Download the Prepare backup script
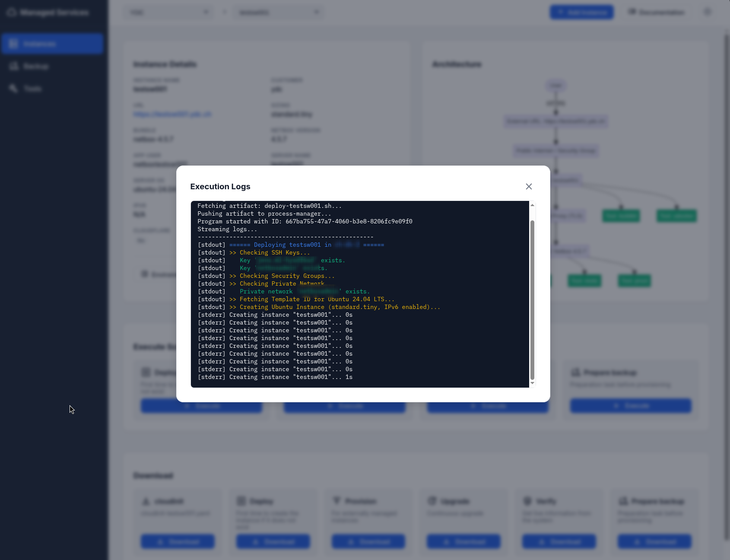The image size is (730, 560). point(654,541)
